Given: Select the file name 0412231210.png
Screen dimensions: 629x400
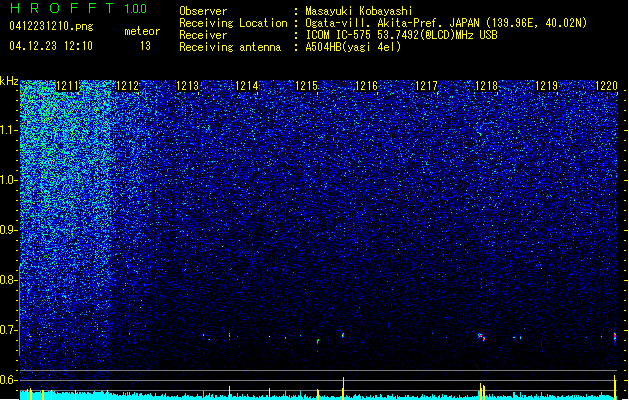Looking at the screenshot, I should [x=51, y=26].
